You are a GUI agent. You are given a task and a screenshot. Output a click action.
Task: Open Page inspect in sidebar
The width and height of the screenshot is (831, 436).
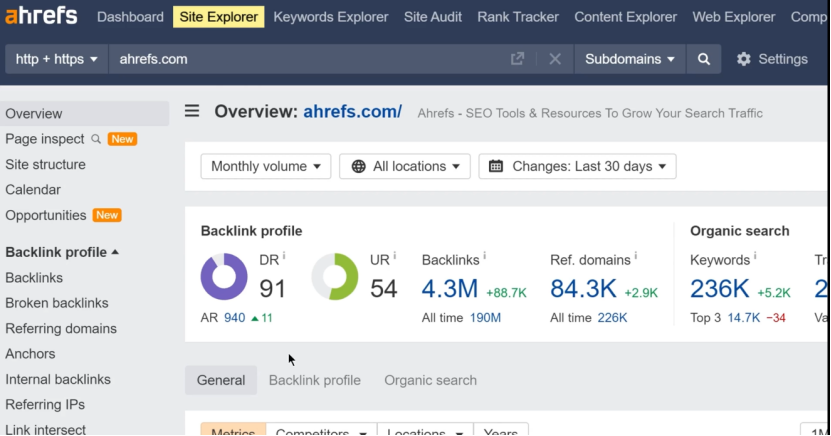click(x=45, y=139)
